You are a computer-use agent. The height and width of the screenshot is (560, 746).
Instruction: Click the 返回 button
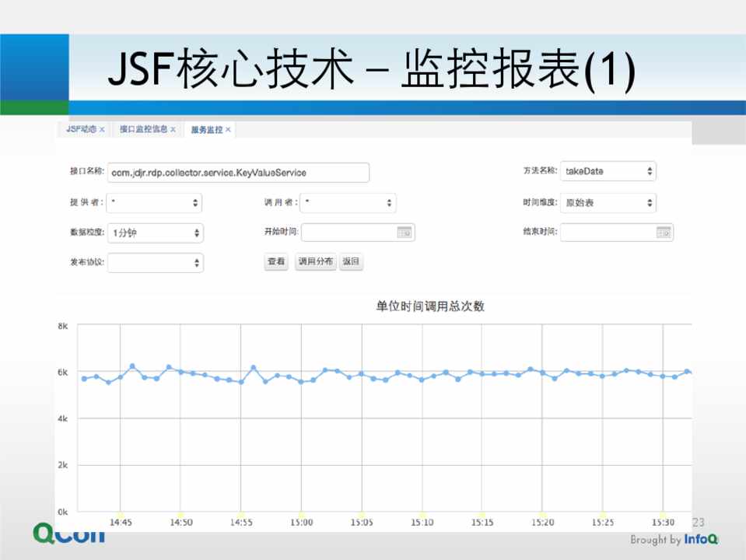(352, 262)
